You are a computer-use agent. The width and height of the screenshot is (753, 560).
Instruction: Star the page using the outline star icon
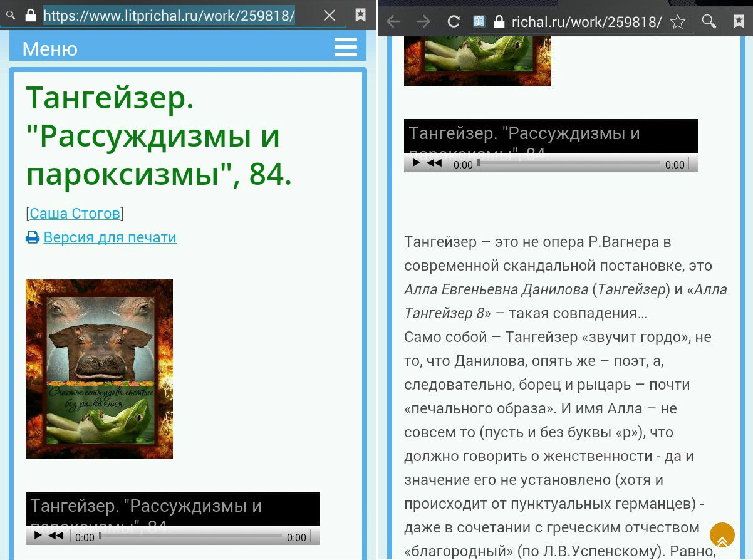click(x=677, y=22)
